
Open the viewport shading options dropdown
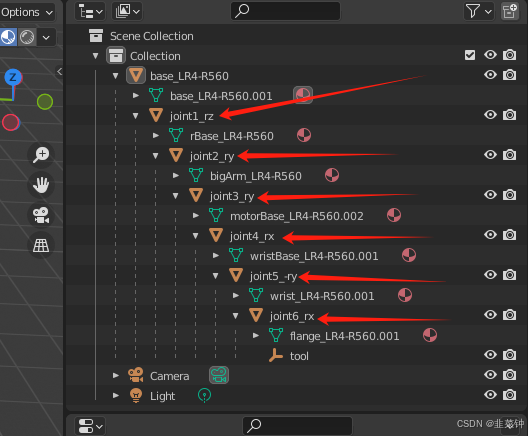tap(46, 37)
